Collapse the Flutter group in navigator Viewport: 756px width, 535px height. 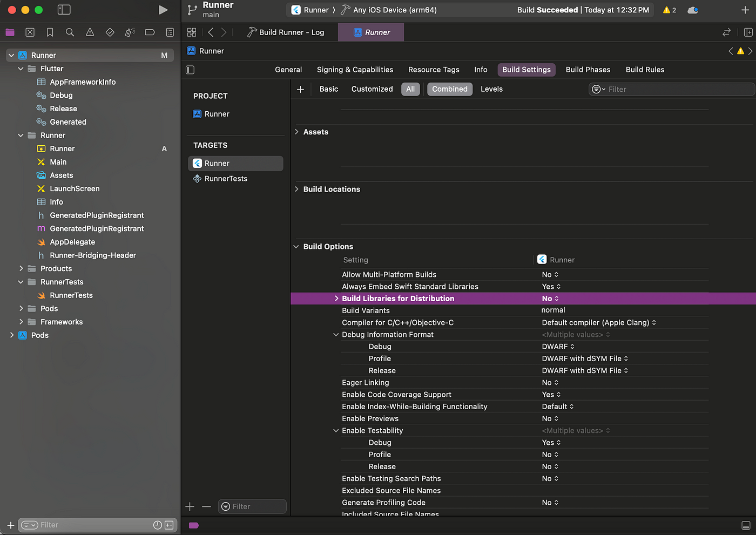pyautogui.click(x=21, y=69)
